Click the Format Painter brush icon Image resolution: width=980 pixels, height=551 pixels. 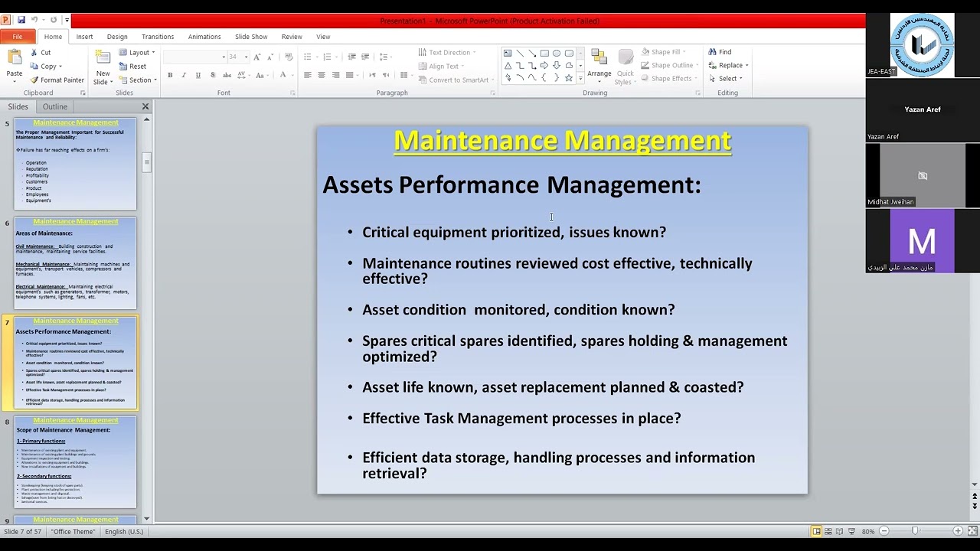33,80
